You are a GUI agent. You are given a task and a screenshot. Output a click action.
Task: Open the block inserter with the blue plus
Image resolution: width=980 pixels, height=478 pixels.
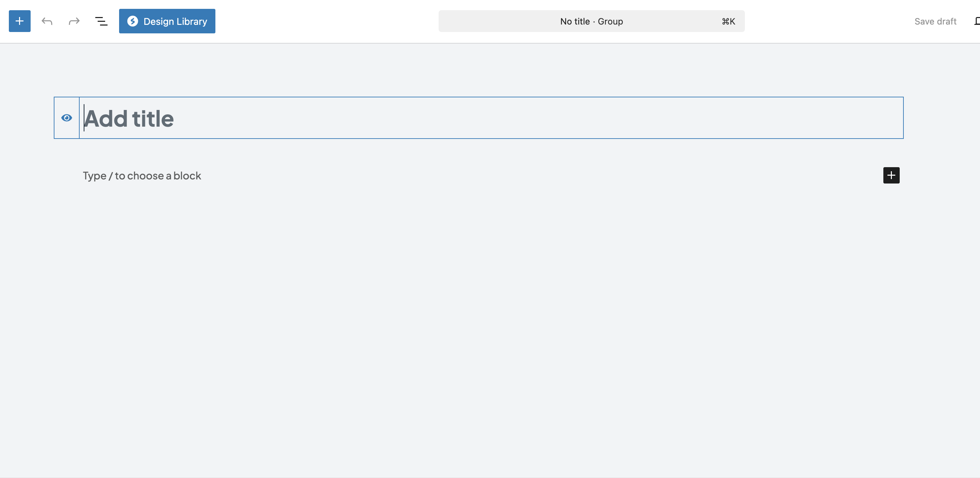click(x=19, y=21)
